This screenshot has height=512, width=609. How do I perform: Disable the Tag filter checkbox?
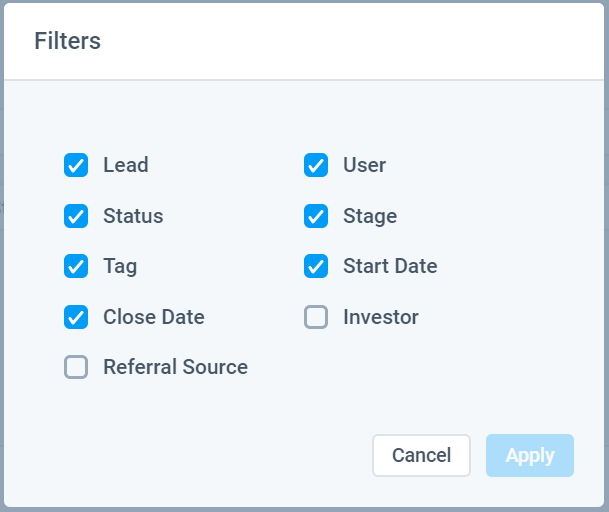click(76, 266)
